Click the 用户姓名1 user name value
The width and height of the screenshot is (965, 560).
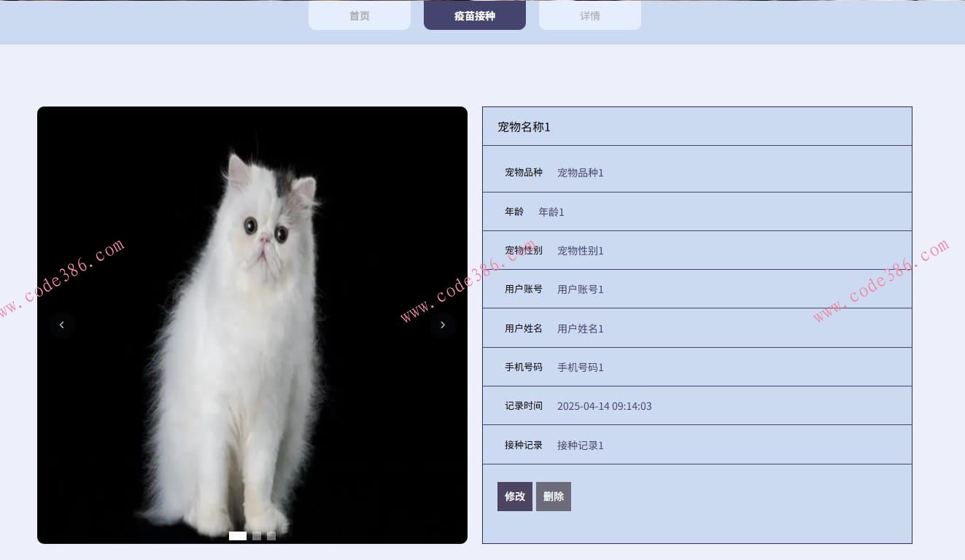click(x=579, y=328)
